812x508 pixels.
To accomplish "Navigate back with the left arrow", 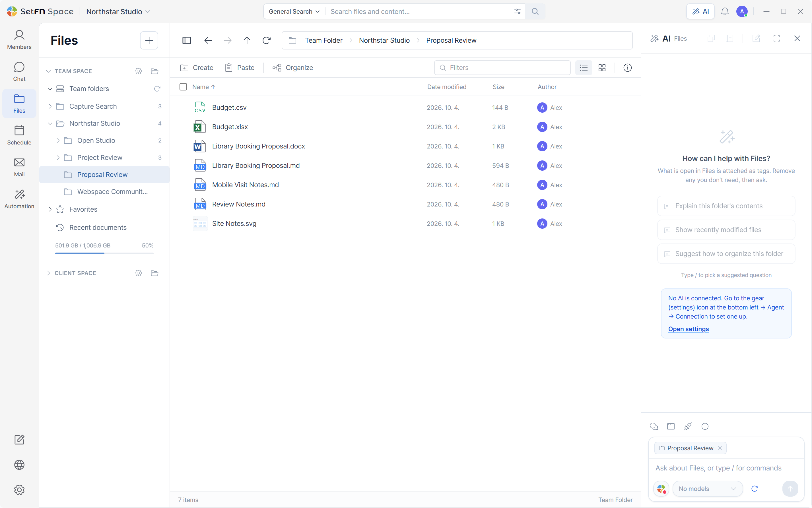I will coord(208,40).
